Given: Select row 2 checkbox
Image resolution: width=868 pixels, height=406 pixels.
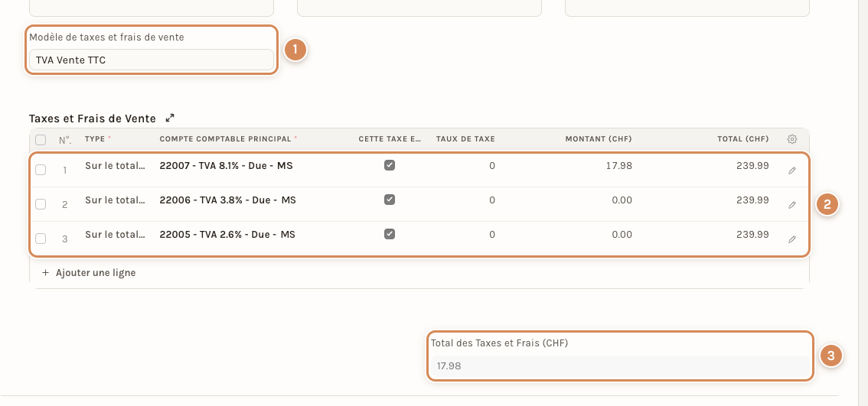Looking at the screenshot, I should point(41,204).
